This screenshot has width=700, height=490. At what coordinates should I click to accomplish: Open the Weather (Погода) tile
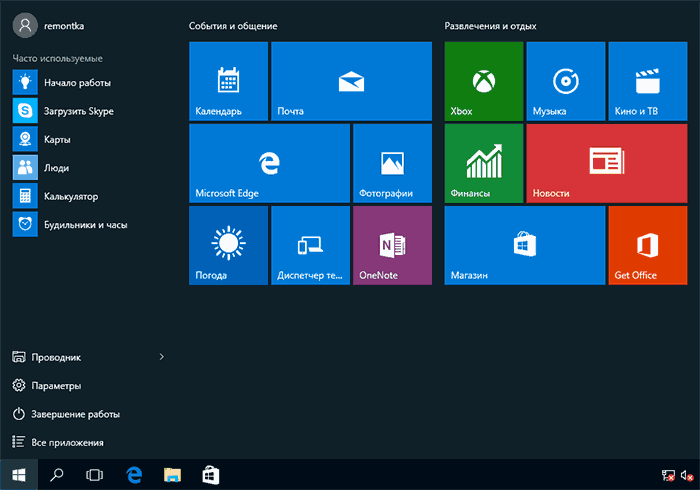click(x=228, y=245)
